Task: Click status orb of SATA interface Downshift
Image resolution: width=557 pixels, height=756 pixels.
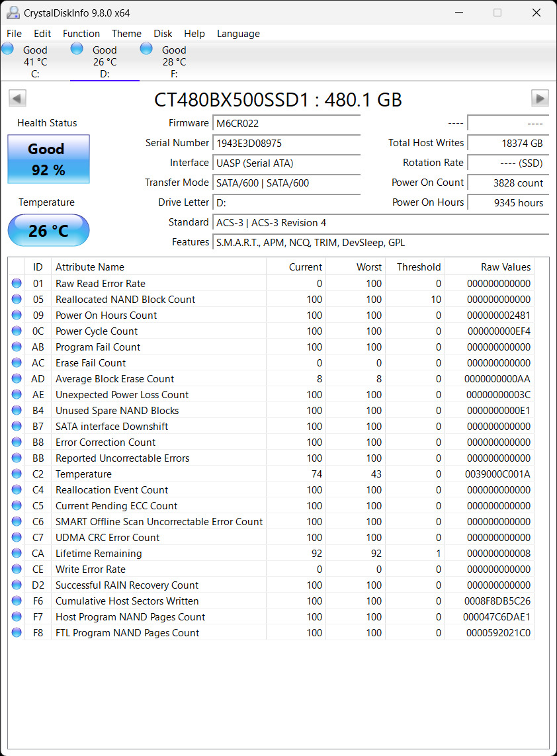Action: click(17, 426)
